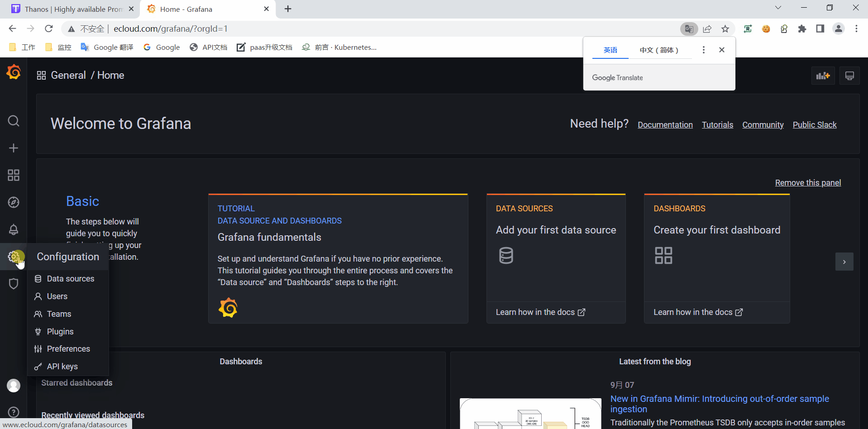The width and height of the screenshot is (868, 429).
Task: Open the browser Extensions puzzle icon
Action: pyautogui.click(x=802, y=29)
